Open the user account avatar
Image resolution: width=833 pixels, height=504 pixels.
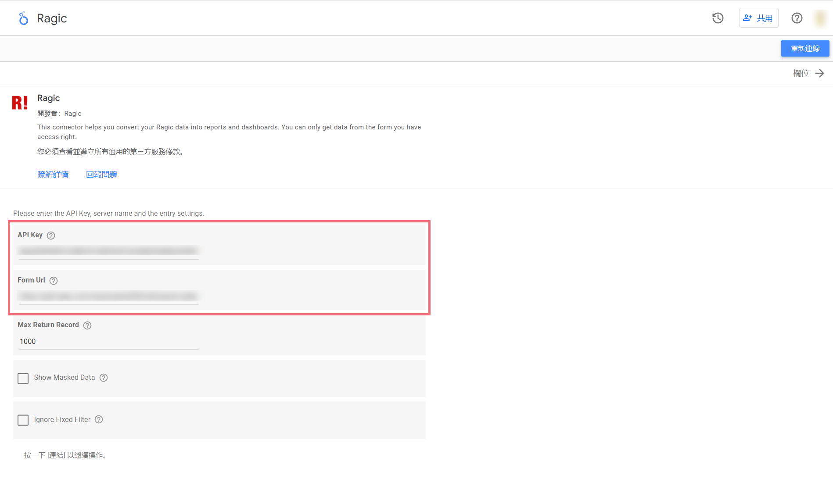pyautogui.click(x=820, y=18)
